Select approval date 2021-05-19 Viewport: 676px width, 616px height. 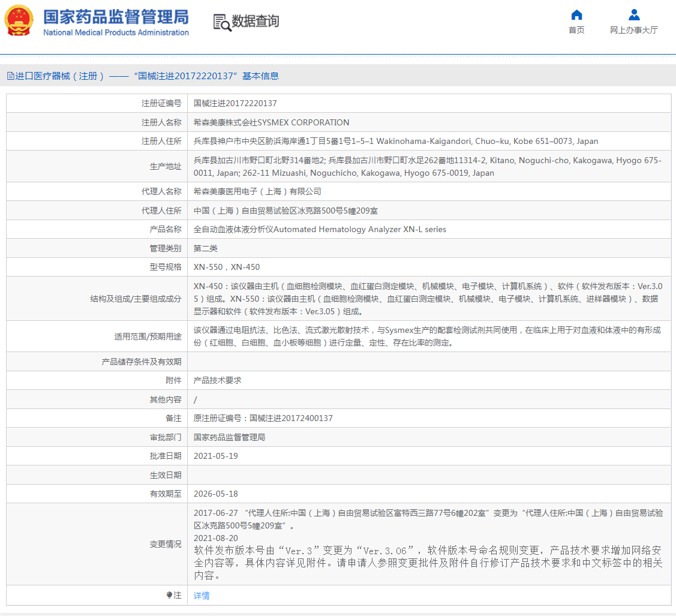(215, 456)
